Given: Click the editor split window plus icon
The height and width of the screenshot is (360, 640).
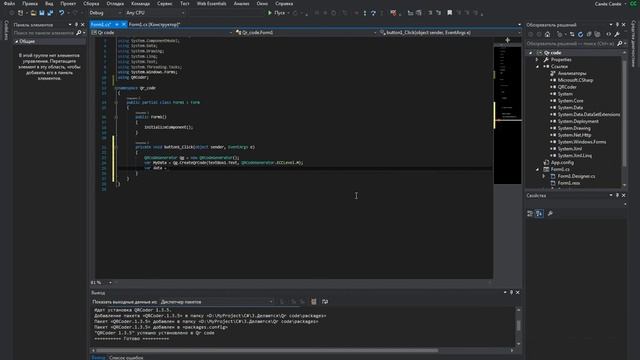Looking at the screenshot, I should (507, 40).
